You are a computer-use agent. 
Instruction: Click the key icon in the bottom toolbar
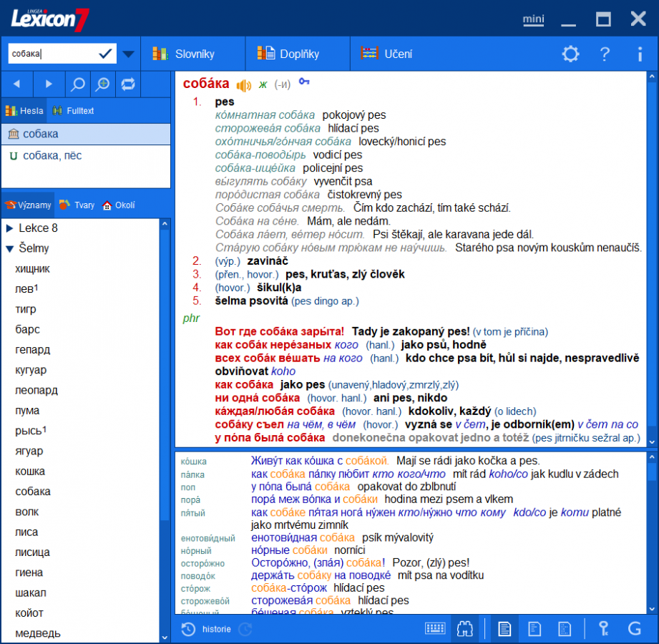coord(605,629)
